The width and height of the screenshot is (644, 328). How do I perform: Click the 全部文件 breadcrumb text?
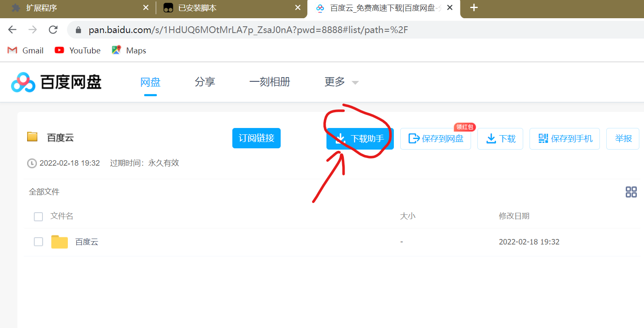coord(44,192)
